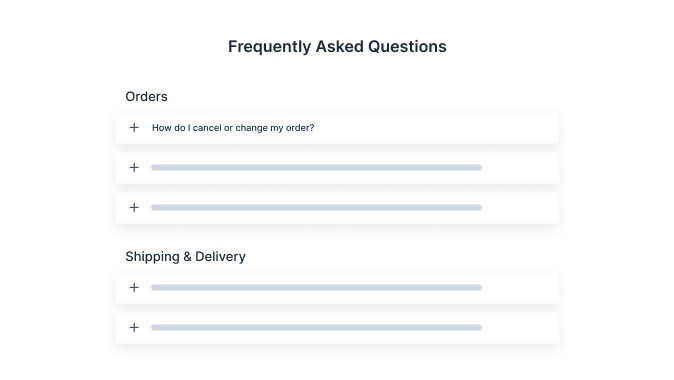Click empty right end of third Orders card

(x=521, y=208)
